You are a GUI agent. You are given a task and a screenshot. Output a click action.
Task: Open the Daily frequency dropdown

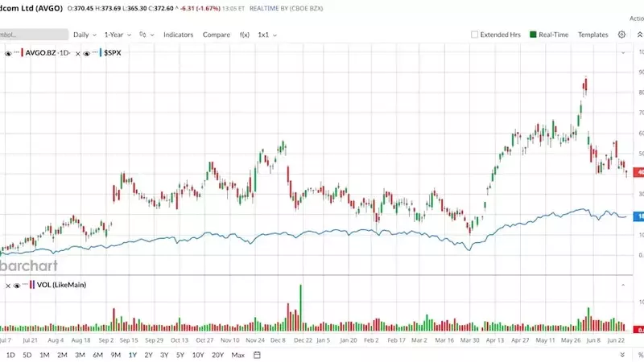pyautogui.click(x=85, y=35)
